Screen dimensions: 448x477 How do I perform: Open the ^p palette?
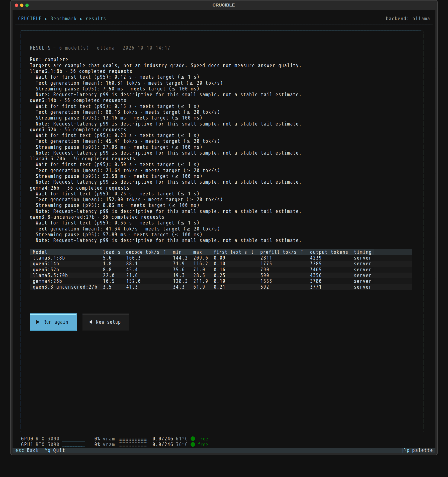click(x=418, y=450)
